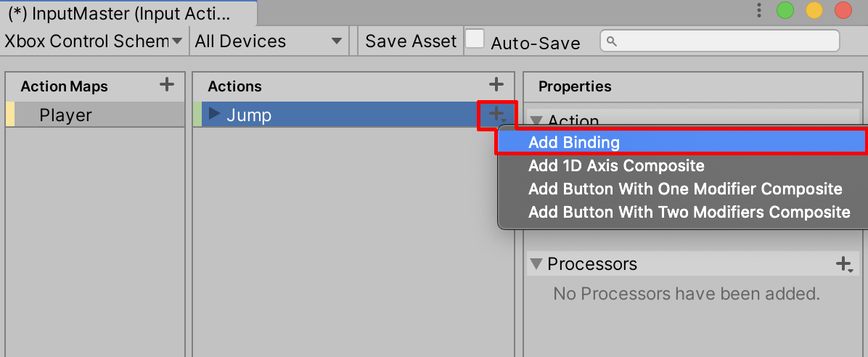Image resolution: width=868 pixels, height=357 pixels.
Task: Add a processor with plus icon
Action: [x=844, y=264]
